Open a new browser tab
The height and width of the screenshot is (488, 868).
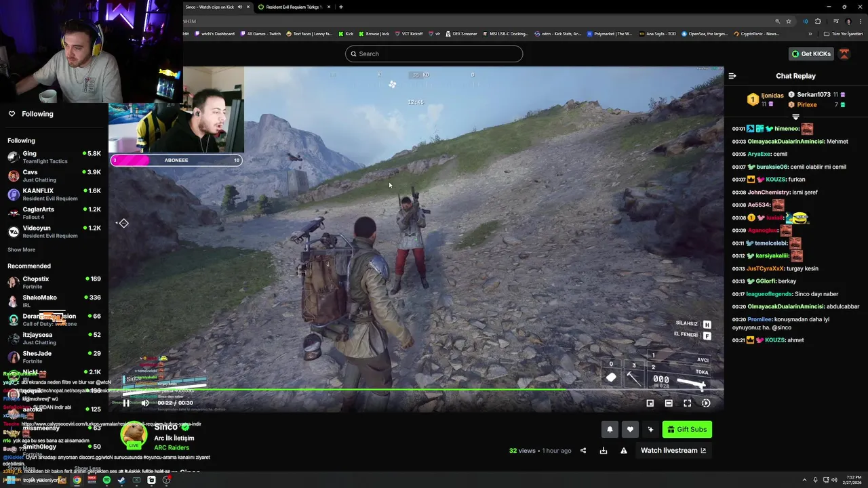coord(341,7)
